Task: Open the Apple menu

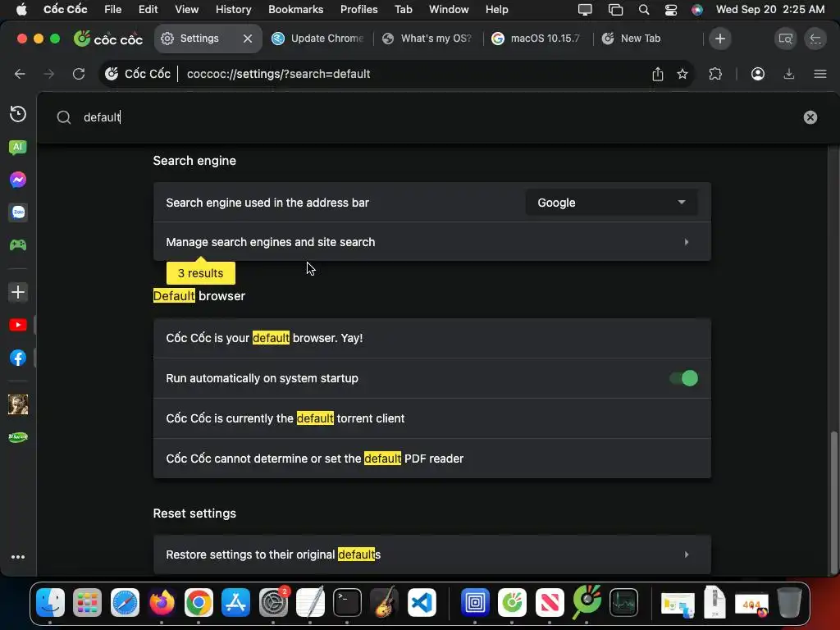Action: pyautogui.click(x=21, y=9)
